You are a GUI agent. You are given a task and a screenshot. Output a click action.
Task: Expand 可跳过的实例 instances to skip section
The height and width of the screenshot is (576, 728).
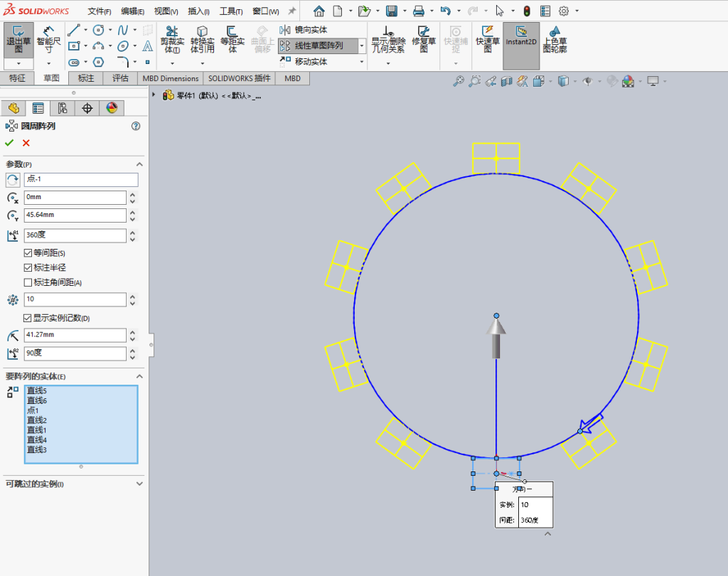139,484
